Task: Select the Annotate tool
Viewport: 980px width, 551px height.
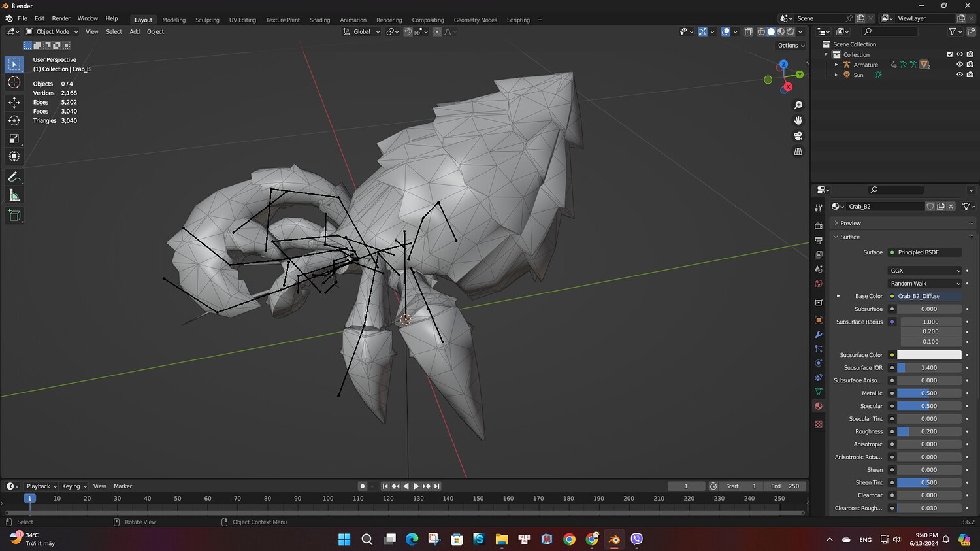Action: (x=14, y=177)
